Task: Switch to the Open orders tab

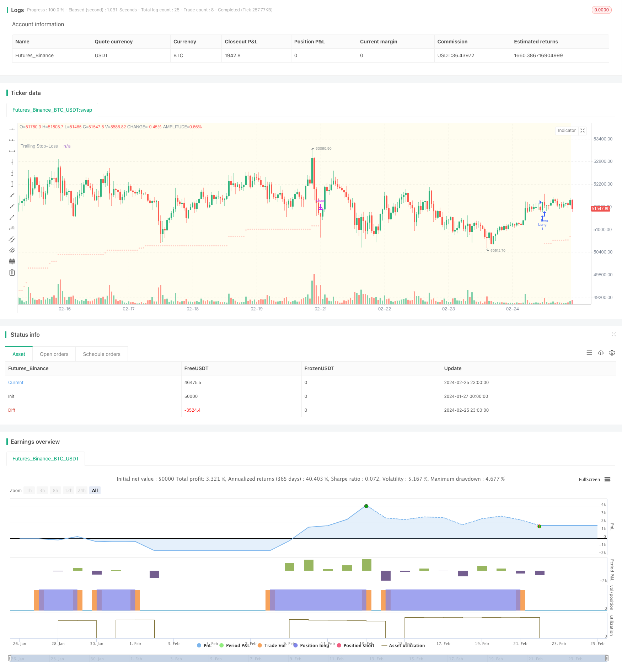Action: 54,354
